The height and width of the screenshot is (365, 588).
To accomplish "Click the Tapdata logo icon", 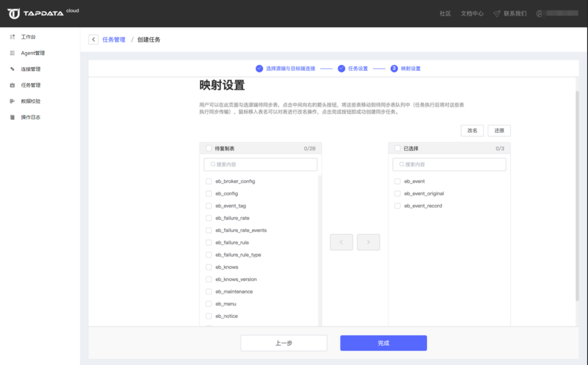I will pyautogui.click(x=13, y=13).
